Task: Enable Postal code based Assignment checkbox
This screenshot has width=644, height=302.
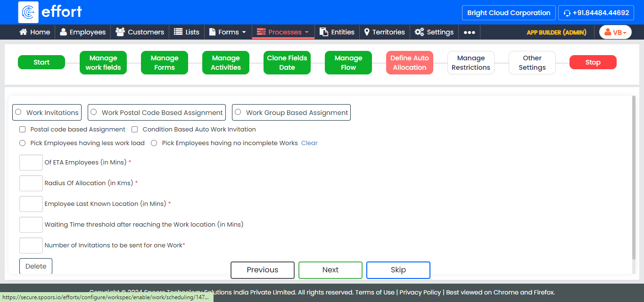Action: pos(22,129)
